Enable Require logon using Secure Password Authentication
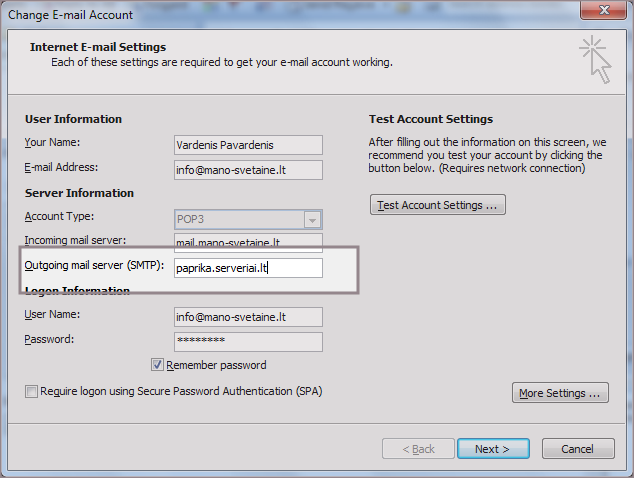This screenshot has width=634, height=478. [x=32, y=392]
